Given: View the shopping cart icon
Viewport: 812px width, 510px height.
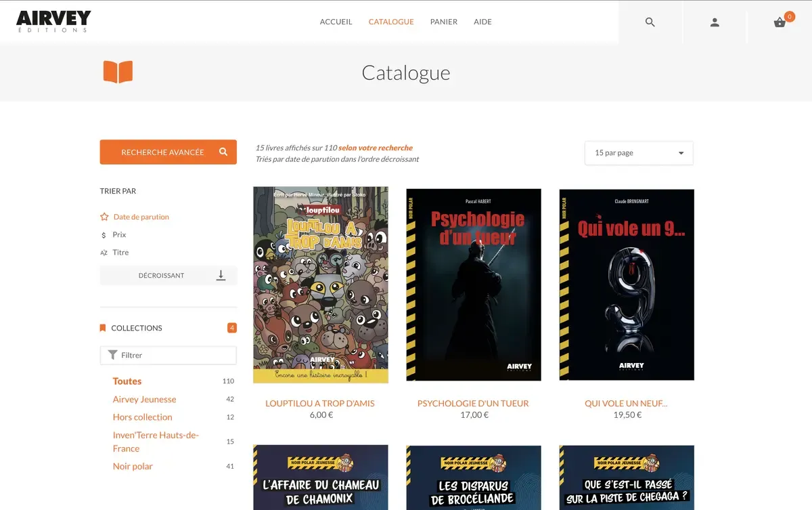Looking at the screenshot, I should coord(779,22).
